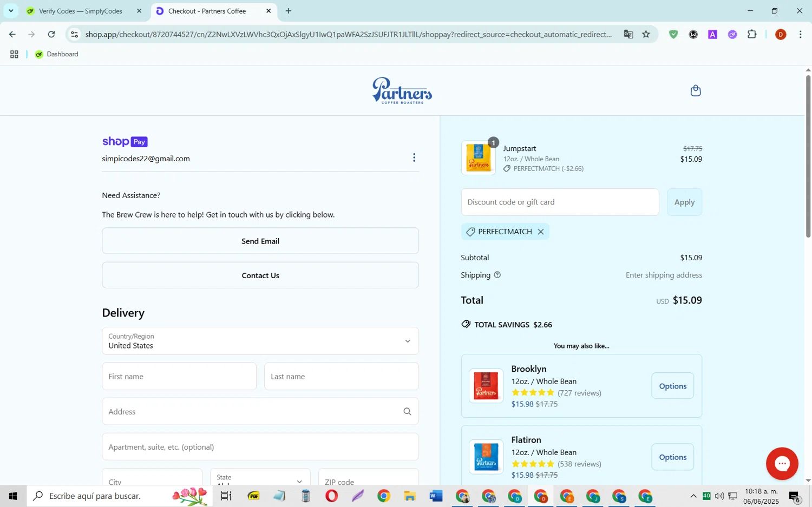
Task: Open Task View on the taskbar
Action: [x=226, y=496]
